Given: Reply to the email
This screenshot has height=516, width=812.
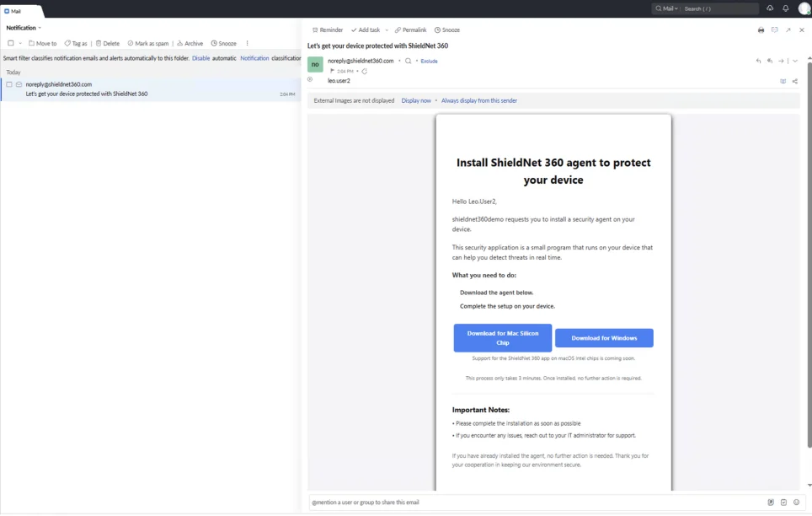Looking at the screenshot, I should coord(758,62).
